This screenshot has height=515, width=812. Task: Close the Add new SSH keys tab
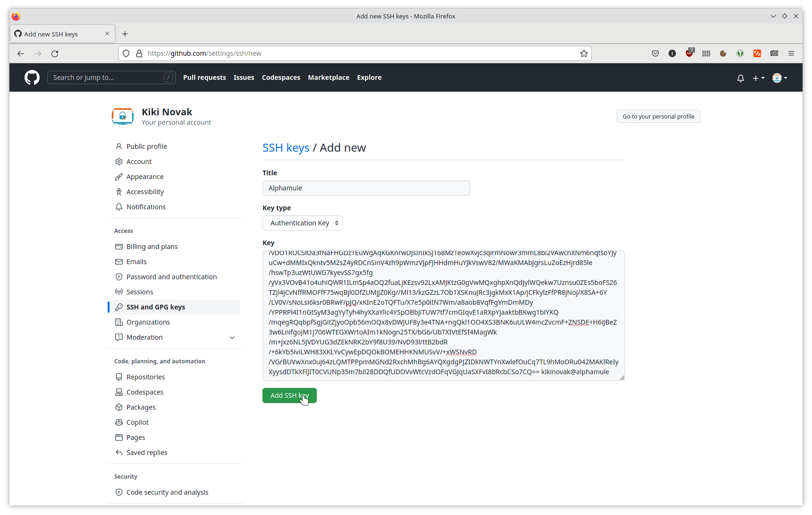(x=107, y=34)
